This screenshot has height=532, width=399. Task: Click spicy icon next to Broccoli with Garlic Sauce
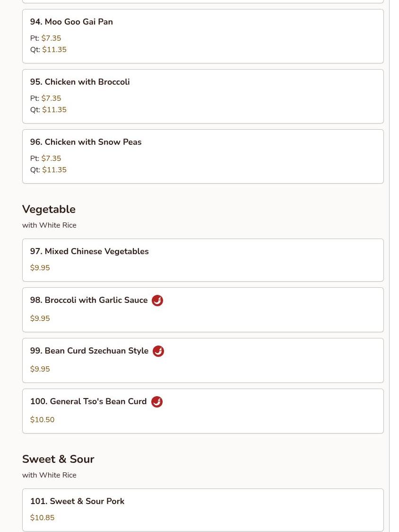tap(157, 301)
